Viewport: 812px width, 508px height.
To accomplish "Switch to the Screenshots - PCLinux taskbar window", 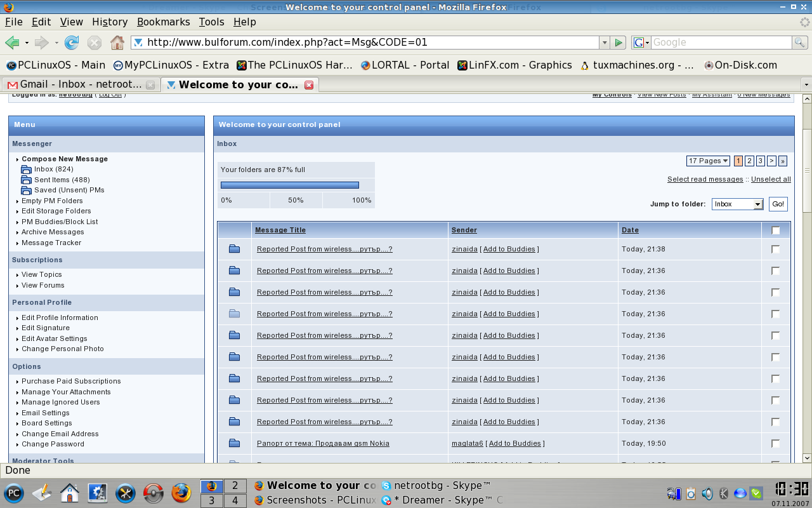I will pos(315,500).
